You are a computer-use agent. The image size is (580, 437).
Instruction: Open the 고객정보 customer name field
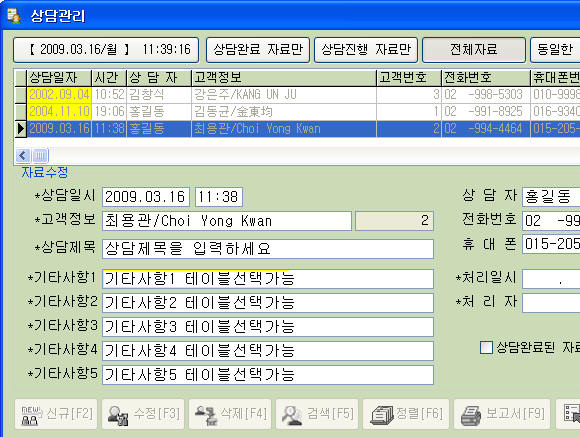[x=227, y=221]
